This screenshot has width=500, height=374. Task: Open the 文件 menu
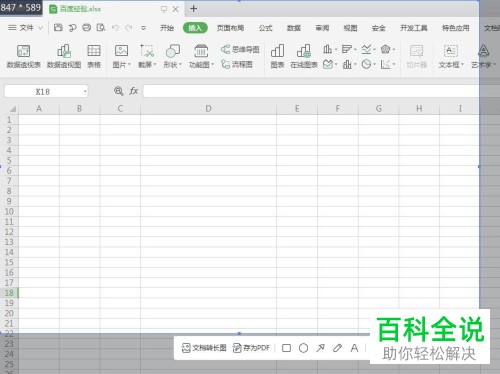pyautogui.click(x=26, y=28)
